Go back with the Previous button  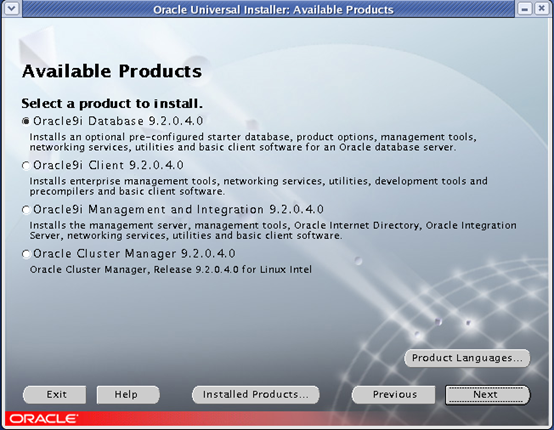coord(394,394)
